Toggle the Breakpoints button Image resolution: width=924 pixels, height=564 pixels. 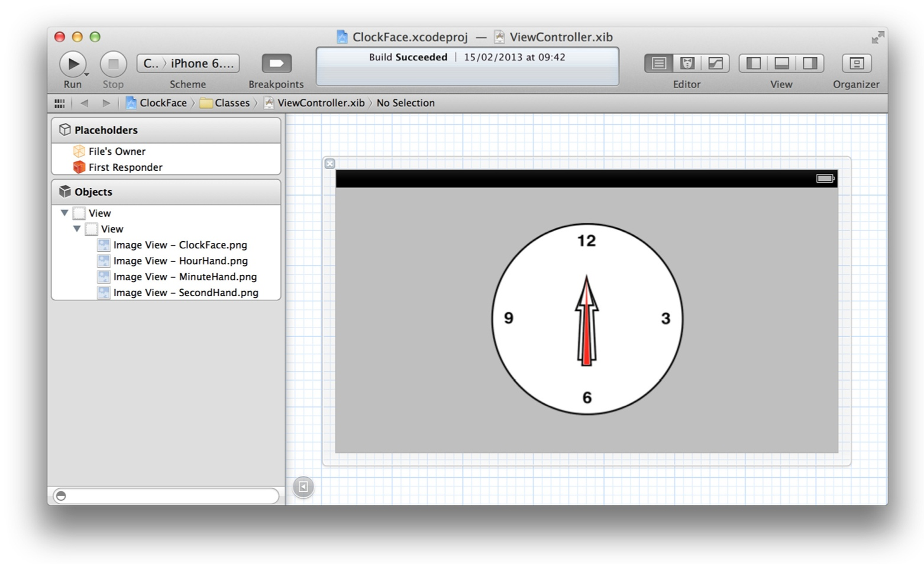(276, 63)
